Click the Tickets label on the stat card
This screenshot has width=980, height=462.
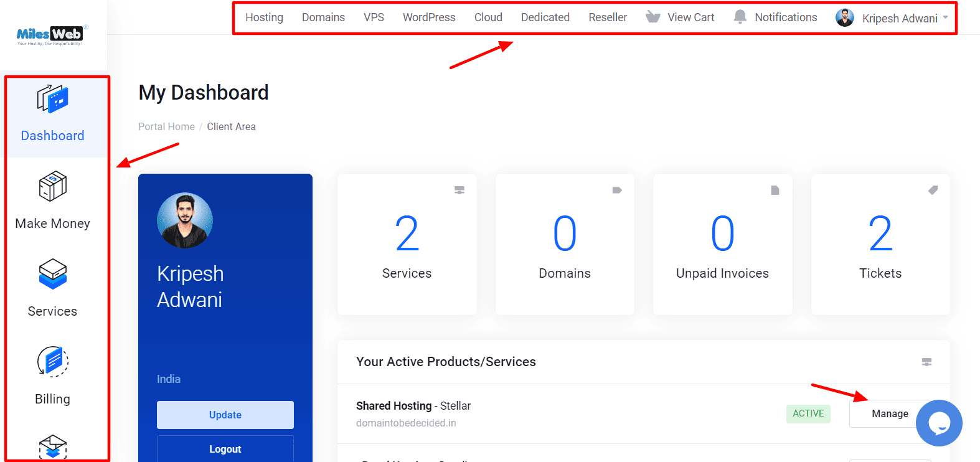click(880, 273)
